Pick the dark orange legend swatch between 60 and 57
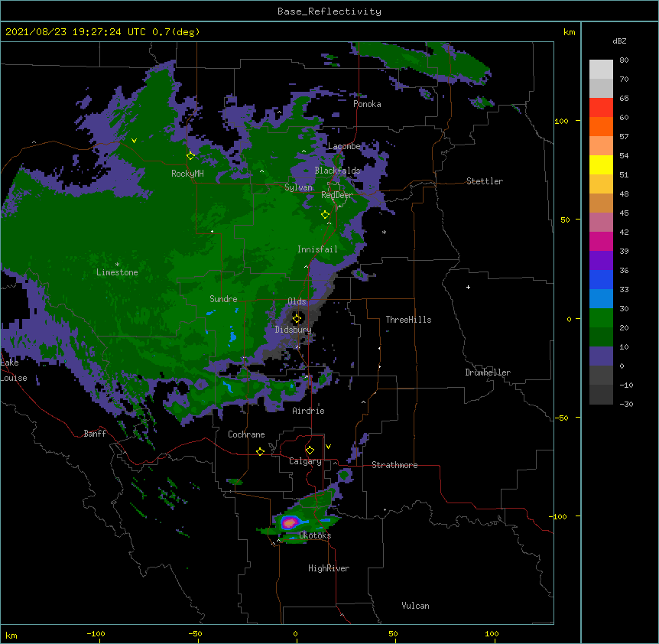 (601, 126)
